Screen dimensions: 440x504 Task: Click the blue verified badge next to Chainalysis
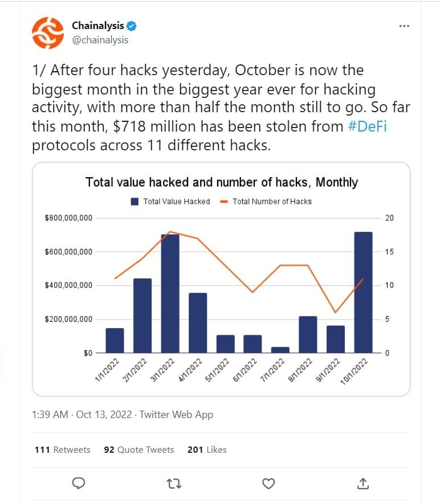(132, 25)
